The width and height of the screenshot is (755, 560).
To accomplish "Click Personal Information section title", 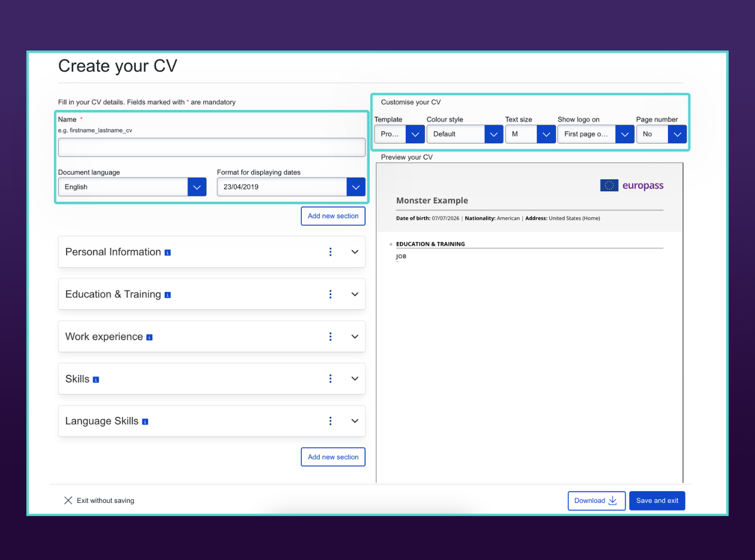I will (113, 252).
